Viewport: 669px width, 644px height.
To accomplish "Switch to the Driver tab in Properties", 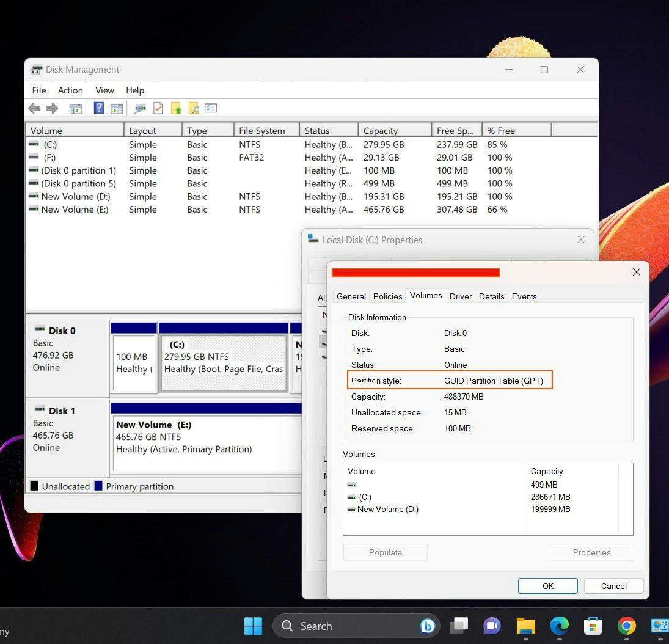I will click(460, 296).
